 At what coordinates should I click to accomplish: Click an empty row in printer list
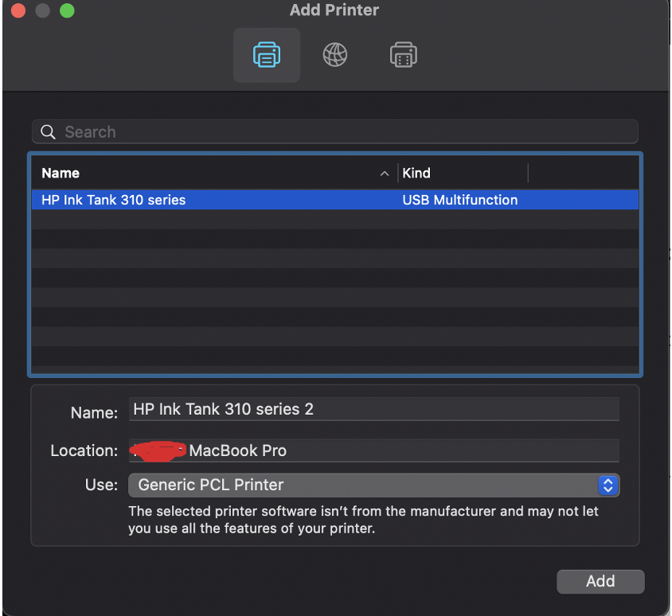[x=334, y=279]
